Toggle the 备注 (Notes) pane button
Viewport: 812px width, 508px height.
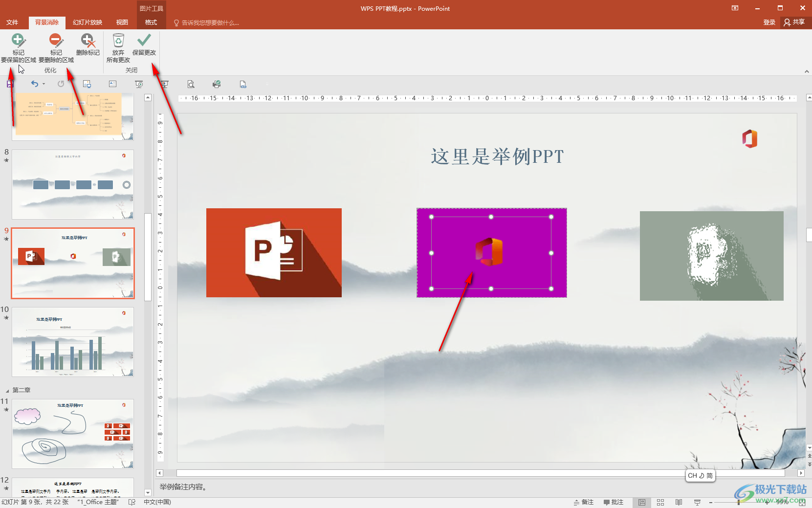pyautogui.click(x=584, y=502)
